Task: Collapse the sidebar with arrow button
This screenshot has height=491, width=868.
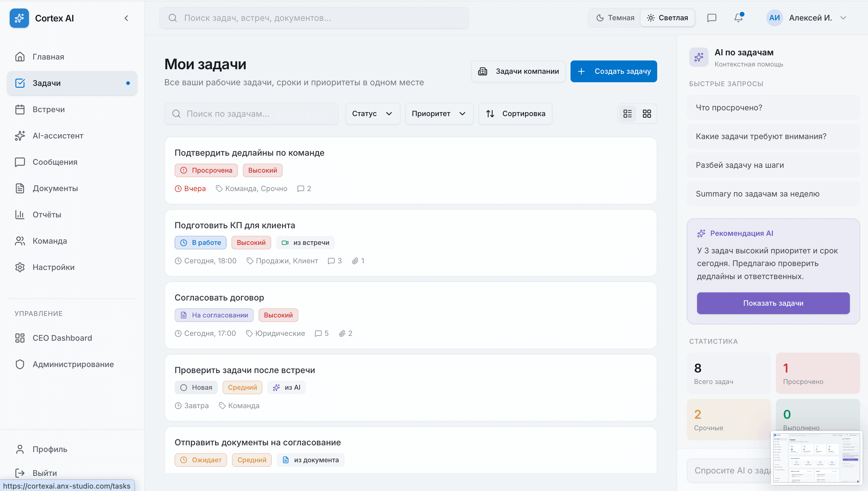Action: [126, 18]
